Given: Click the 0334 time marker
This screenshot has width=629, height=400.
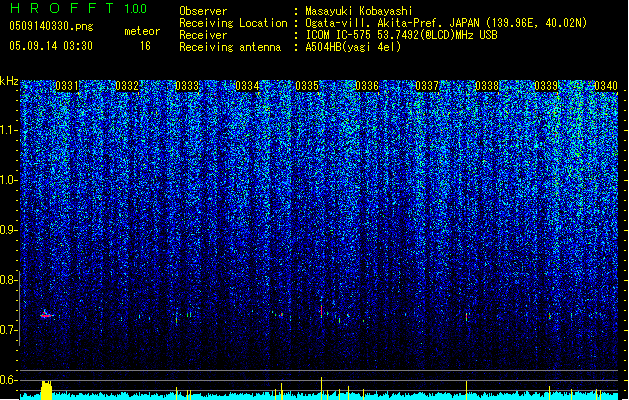Looking at the screenshot, I should (247, 86).
